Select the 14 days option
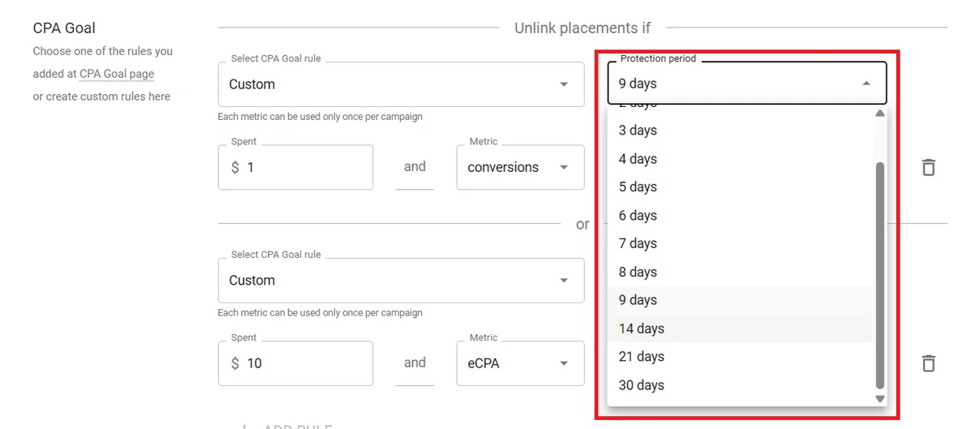The width and height of the screenshot is (980, 429). pyautogui.click(x=642, y=328)
